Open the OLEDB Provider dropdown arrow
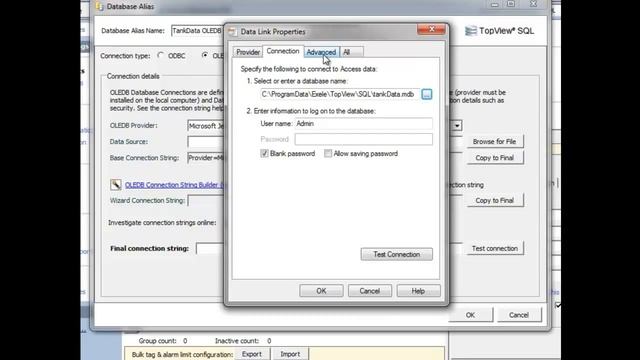640x360 pixels. (x=457, y=126)
